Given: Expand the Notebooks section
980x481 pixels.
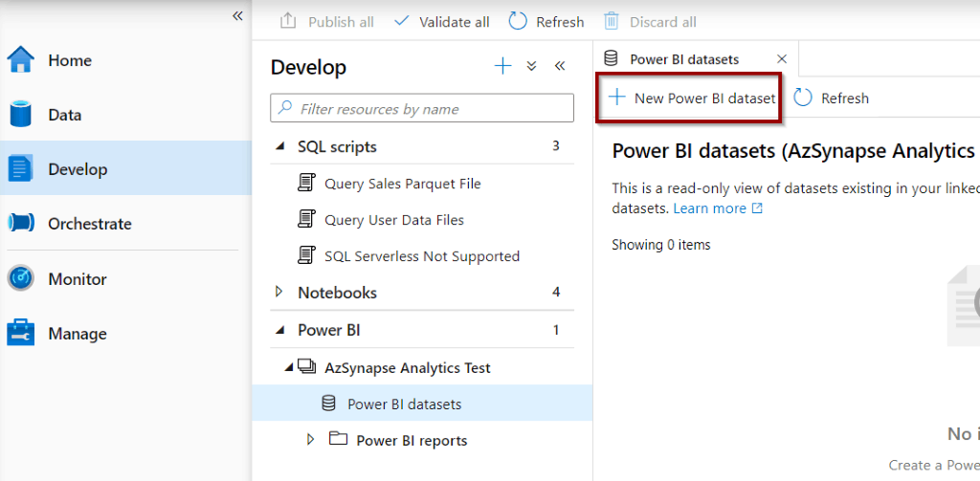Looking at the screenshot, I should click(x=279, y=292).
